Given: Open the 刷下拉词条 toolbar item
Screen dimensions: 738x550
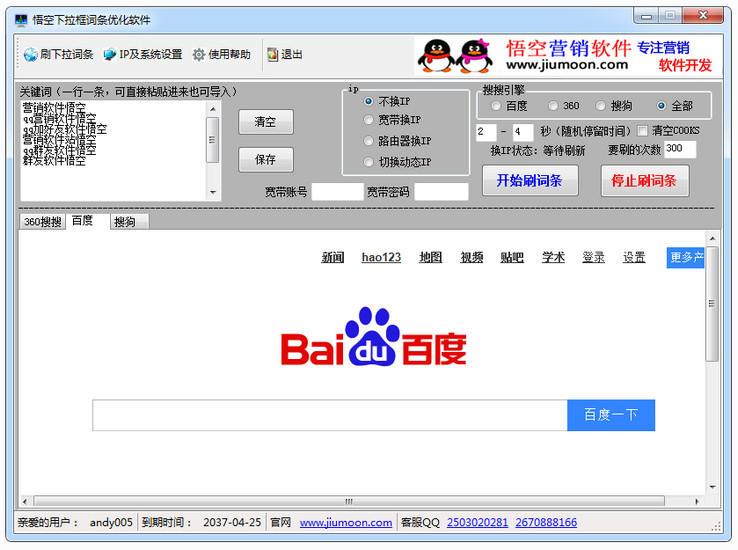Looking at the screenshot, I should click(x=58, y=55).
